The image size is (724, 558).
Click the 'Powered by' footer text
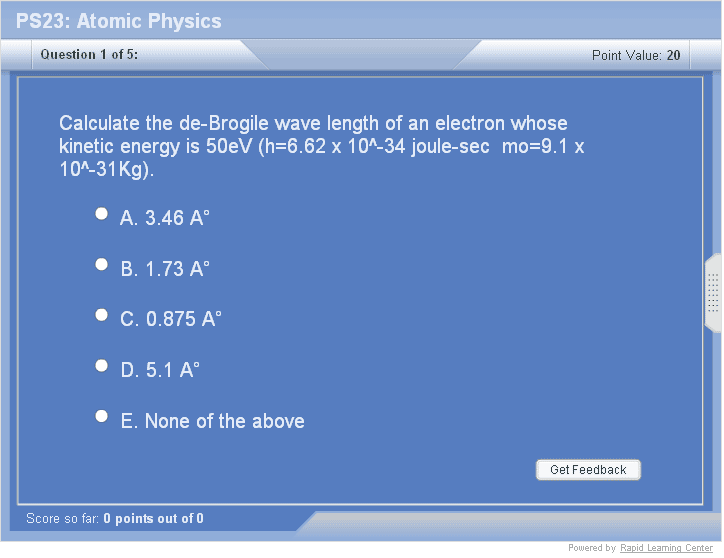coord(592,548)
